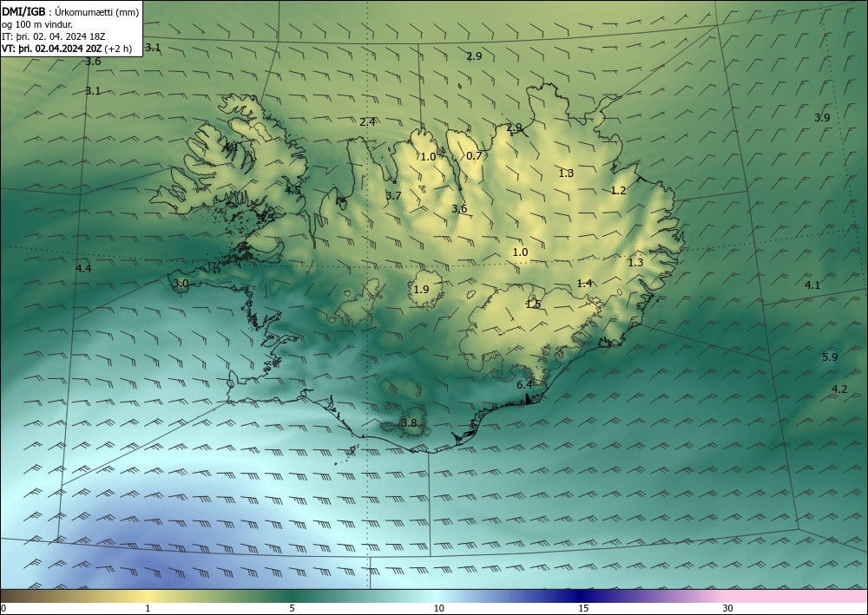The width and height of the screenshot is (868, 615).
Task: Click the 1.9 value on Hofsjökull glacier
Action: 421,289
